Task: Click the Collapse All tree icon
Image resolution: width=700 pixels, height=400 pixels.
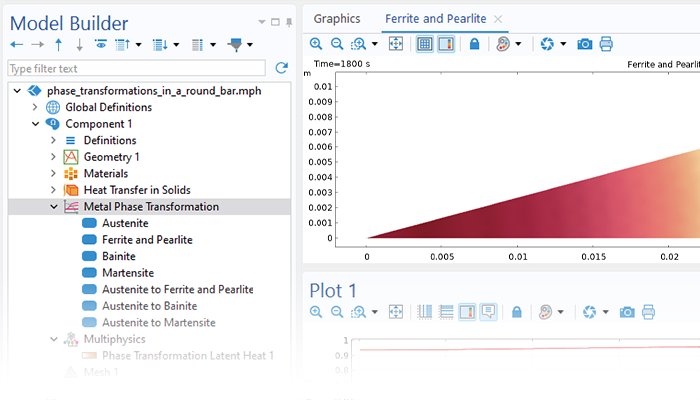Action: coord(123,44)
